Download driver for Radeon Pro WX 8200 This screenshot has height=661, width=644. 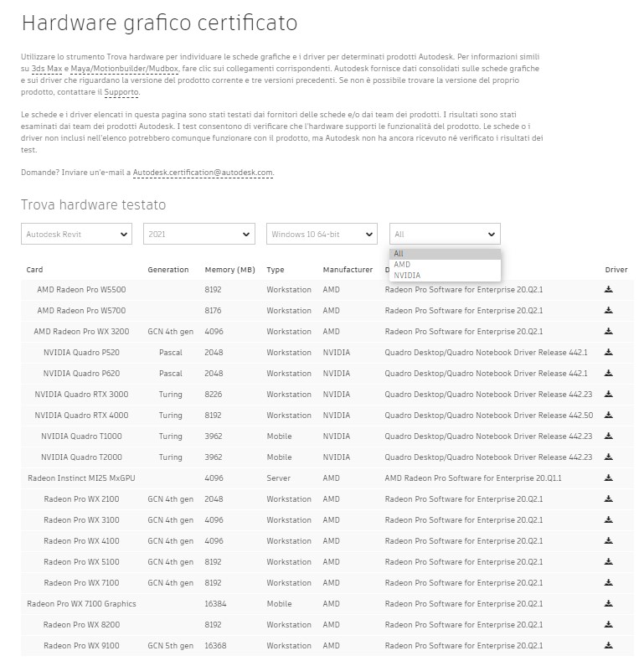click(x=608, y=624)
